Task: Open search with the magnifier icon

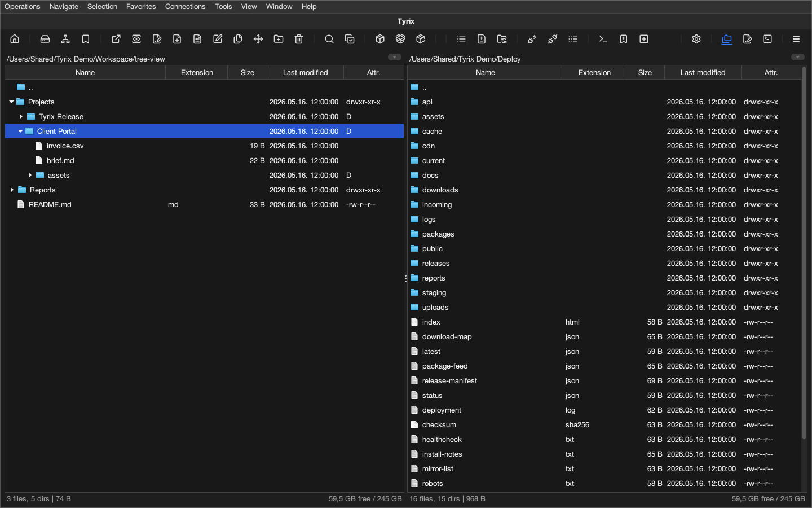Action: coord(329,39)
